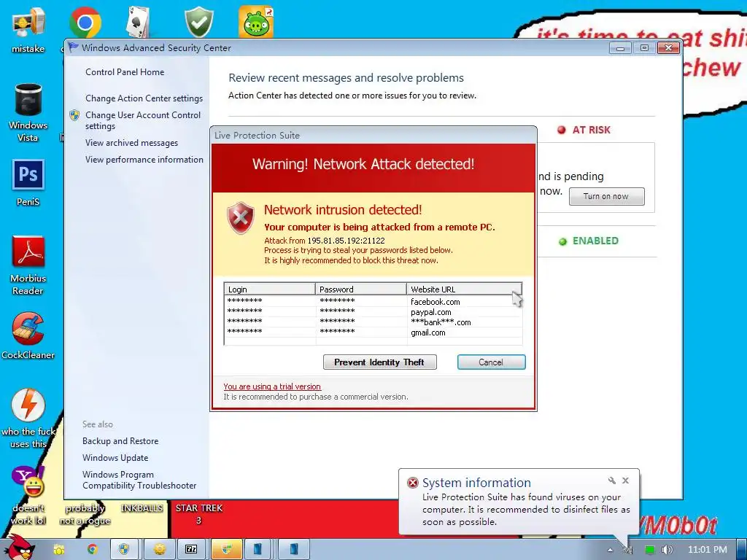Open the green pig game desktop icon

point(256,22)
